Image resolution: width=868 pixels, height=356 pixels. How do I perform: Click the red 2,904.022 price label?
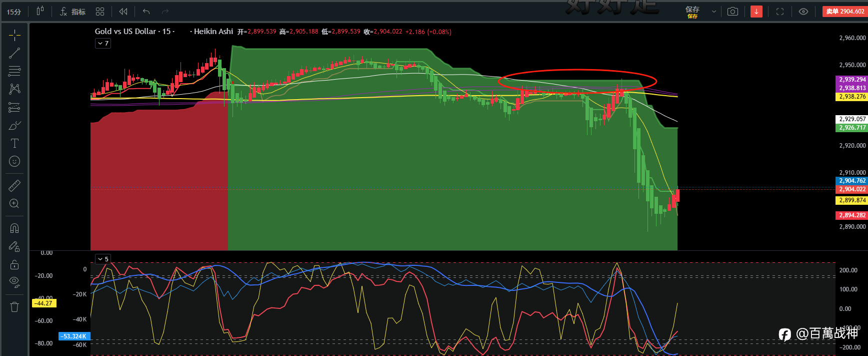click(851, 189)
